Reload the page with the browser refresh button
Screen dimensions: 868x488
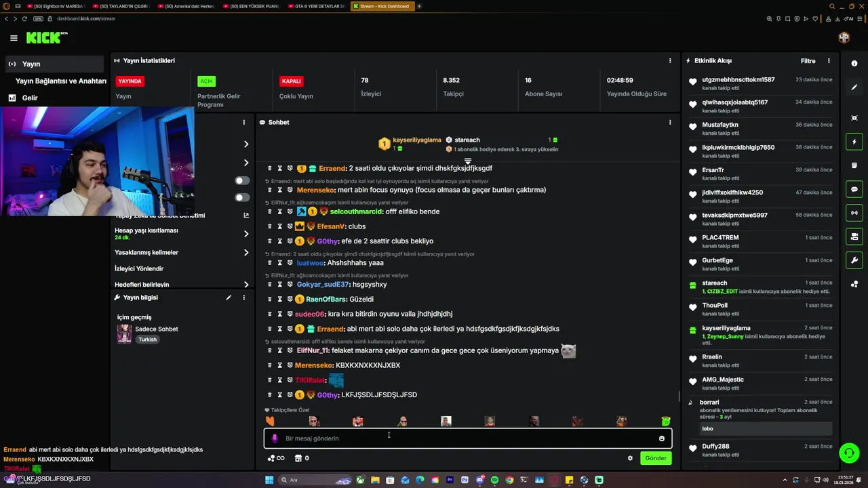[x=25, y=18]
